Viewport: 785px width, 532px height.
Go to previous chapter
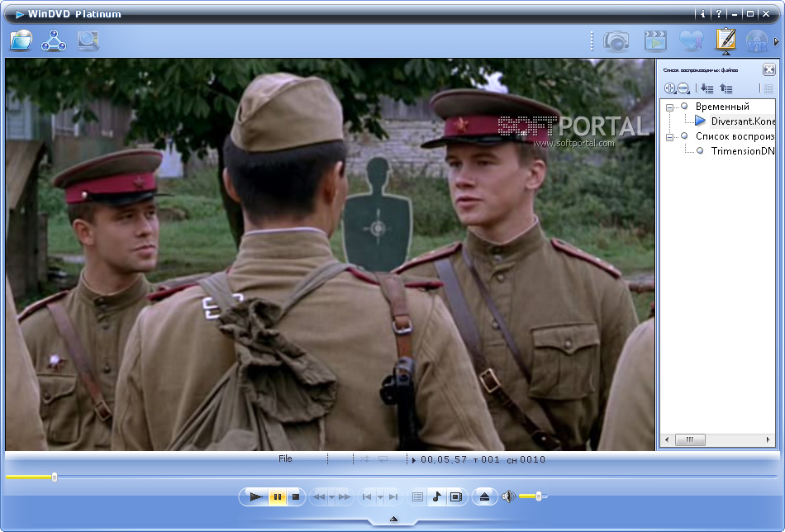pyautogui.click(x=366, y=496)
